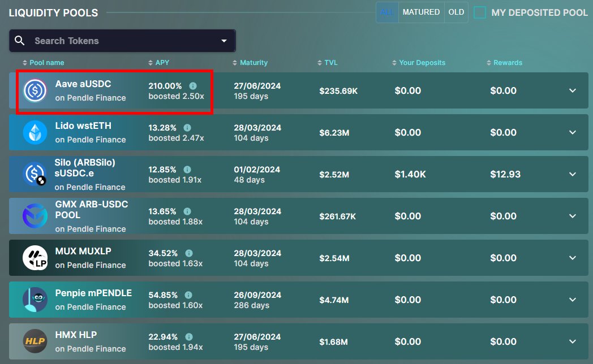This screenshot has height=364, width=593.
Task: Click the $1.68M TVL value
Action: pos(333,342)
